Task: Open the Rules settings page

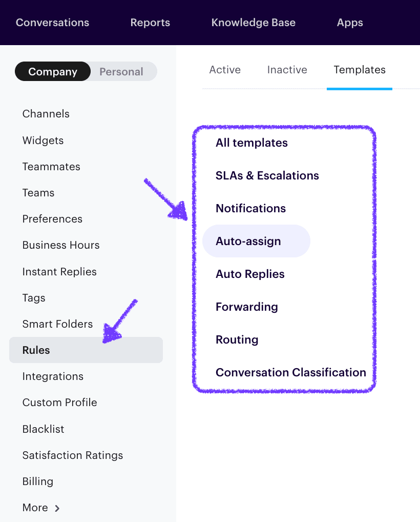Action: point(35,350)
